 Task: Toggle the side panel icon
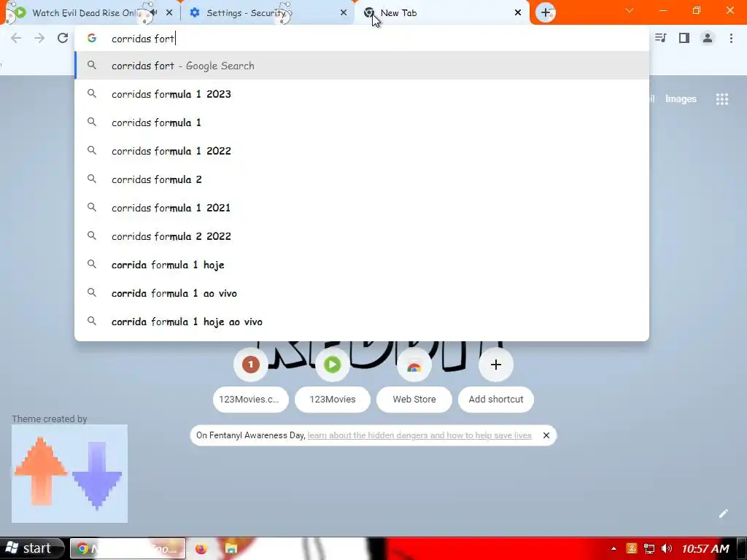[684, 38]
